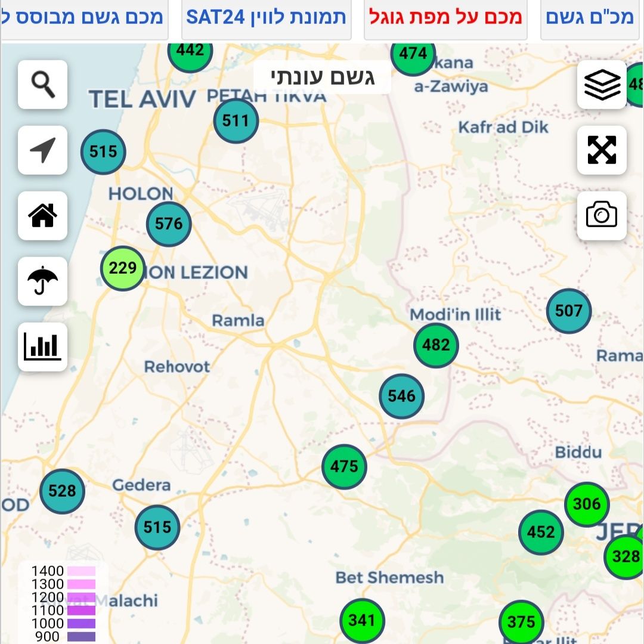Click the 341 marker below Bet Shemesh
Viewport: 644px width, 644px height.
click(361, 621)
